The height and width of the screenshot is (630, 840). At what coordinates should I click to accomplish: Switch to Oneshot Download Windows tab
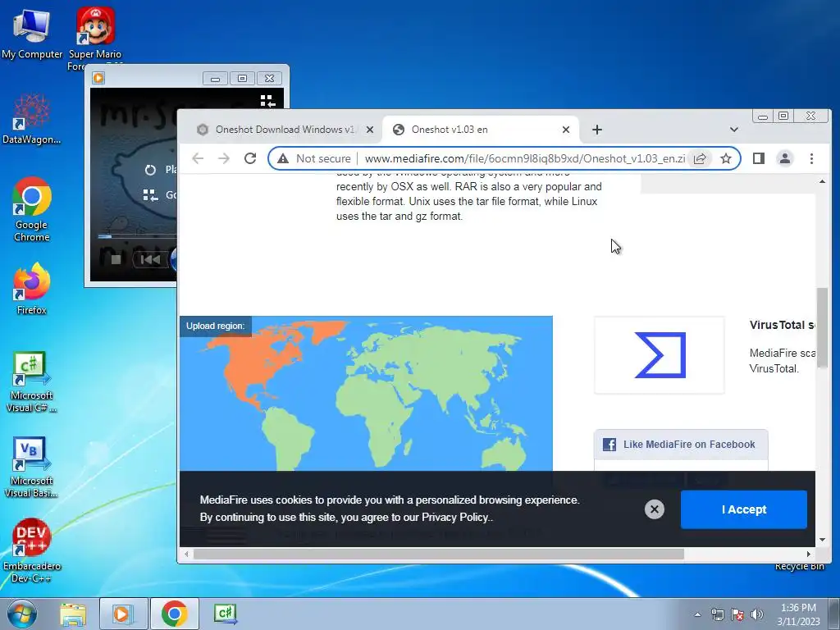(x=284, y=130)
